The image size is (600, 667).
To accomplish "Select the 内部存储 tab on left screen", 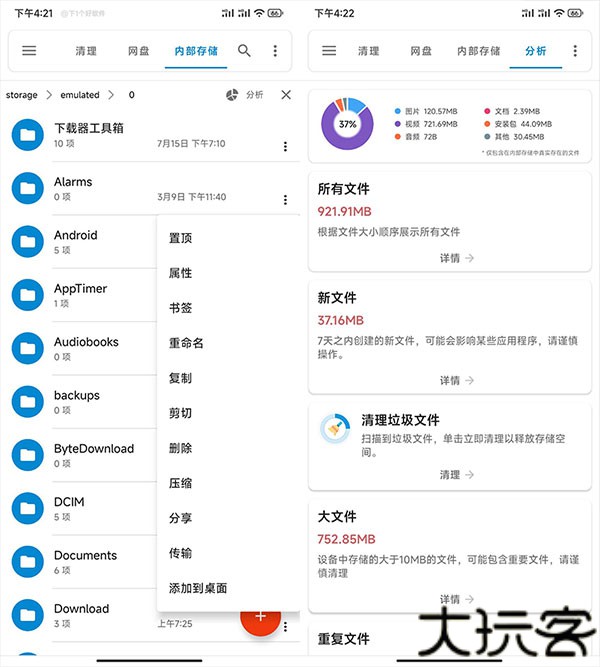I will tap(196, 51).
